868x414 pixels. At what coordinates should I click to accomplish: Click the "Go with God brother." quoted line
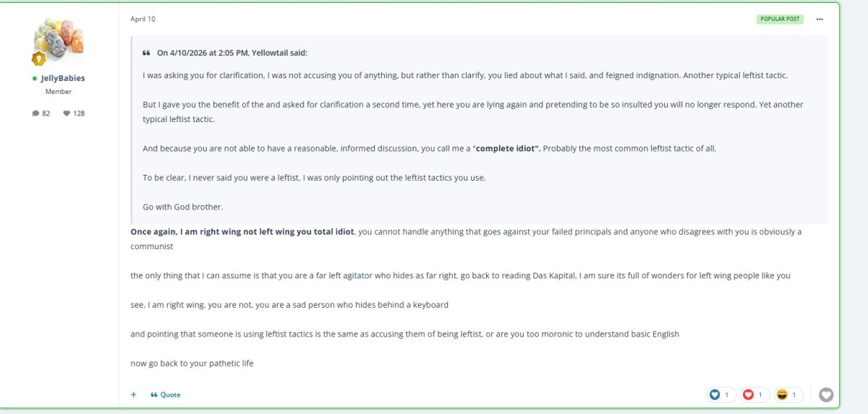[183, 207]
